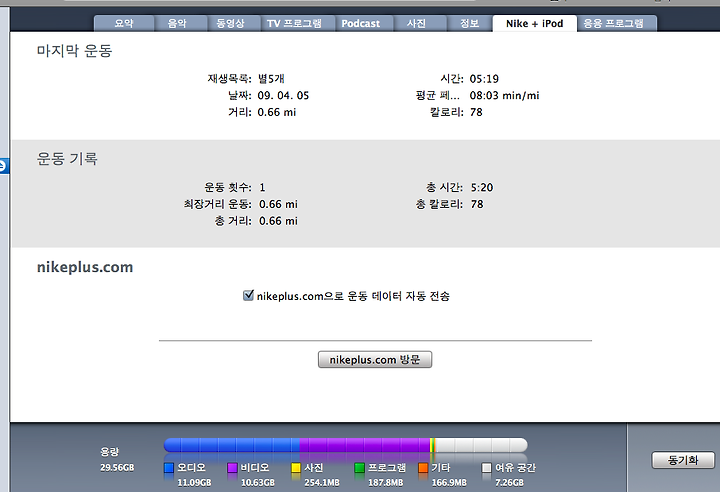720x492 pixels.
Task: Click the yellow 사진 legend swatch
Action: pos(296,468)
